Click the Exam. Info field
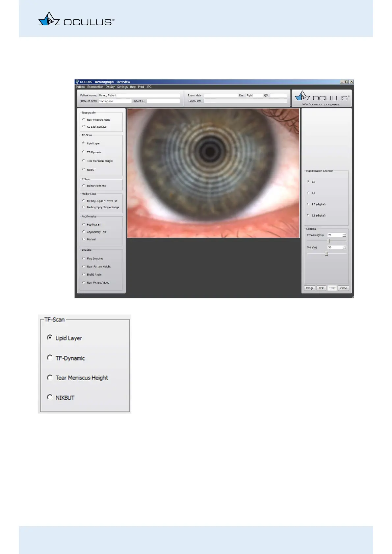 click(246, 101)
